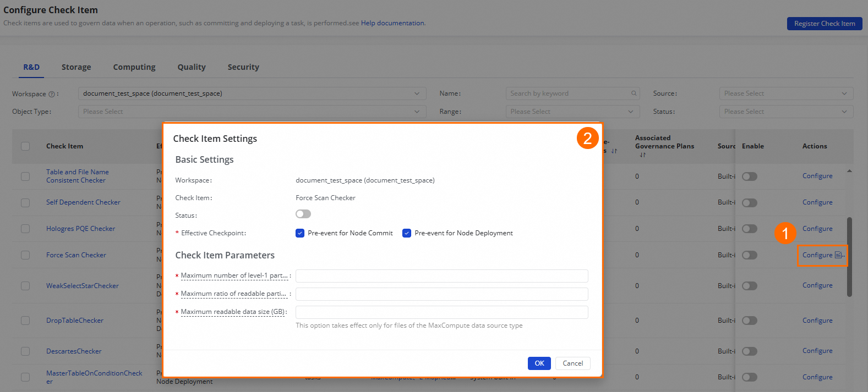Viewport: 868px width, 392px height.
Task: Click Configure for WeakSelectStarChecker
Action: click(817, 285)
